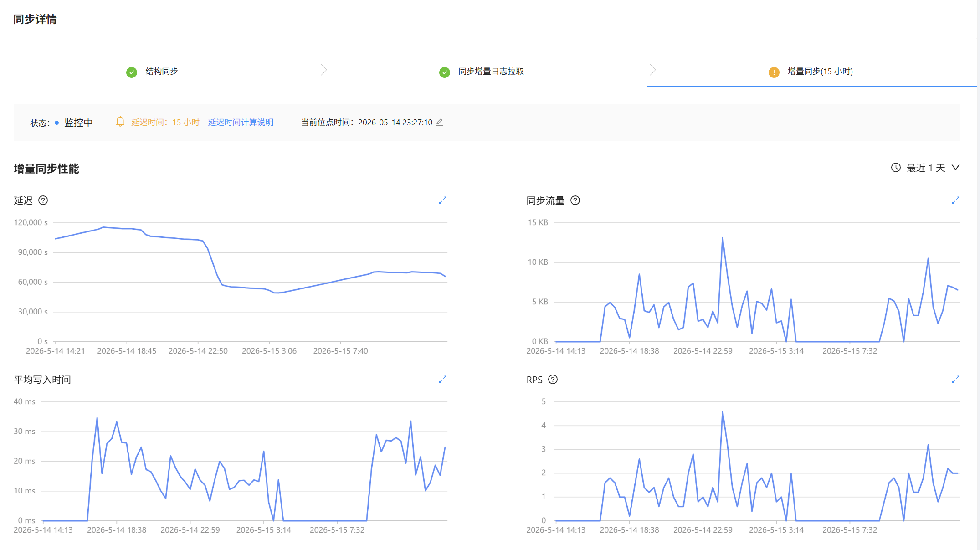The height and width of the screenshot is (550, 980).
Task: Expand the 同步流量 chart to fullscreen
Action: pos(955,200)
